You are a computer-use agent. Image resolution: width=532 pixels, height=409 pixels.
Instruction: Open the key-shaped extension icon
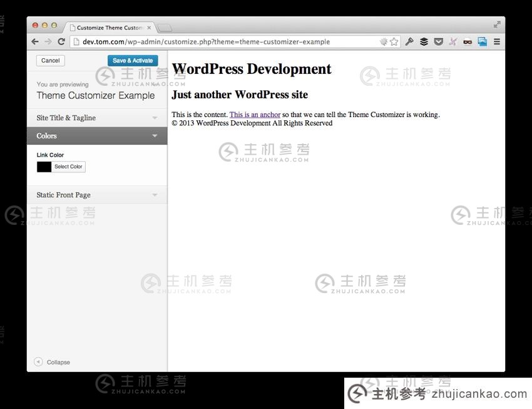[x=409, y=42]
